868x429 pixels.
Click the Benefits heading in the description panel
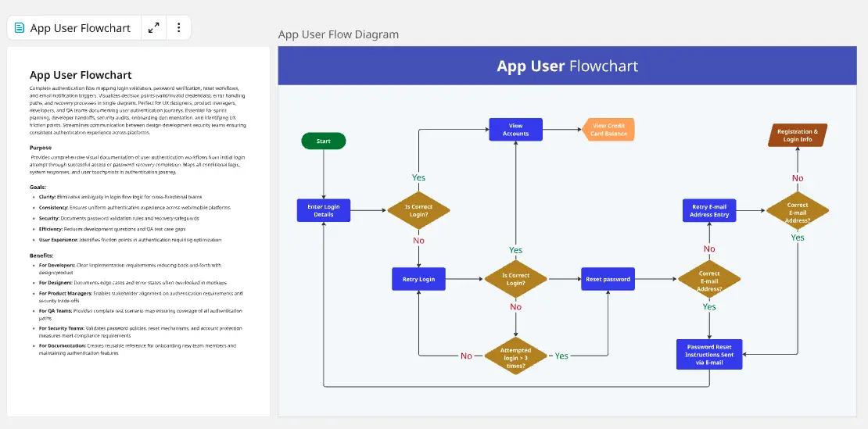click(x=42, y=256)
